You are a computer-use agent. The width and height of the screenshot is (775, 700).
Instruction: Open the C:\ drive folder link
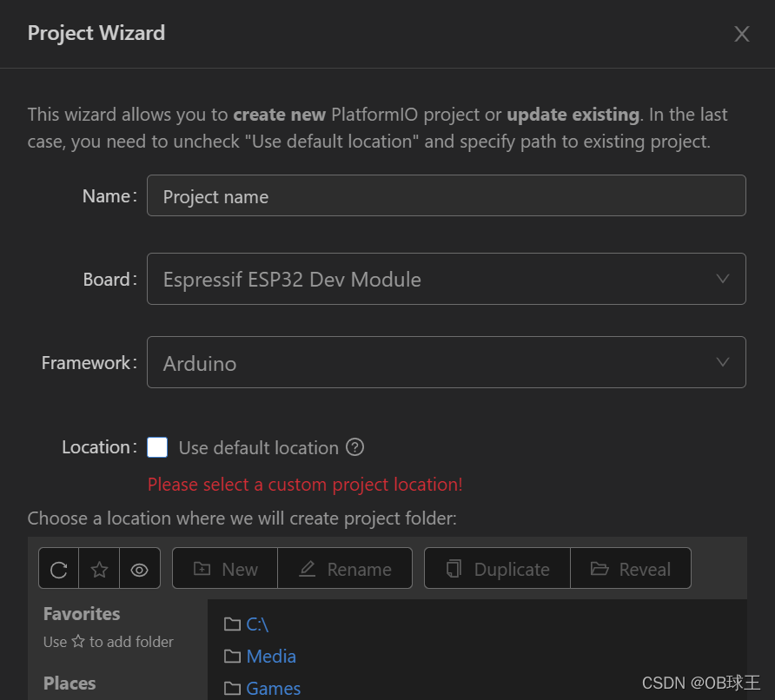pos(258,624)
